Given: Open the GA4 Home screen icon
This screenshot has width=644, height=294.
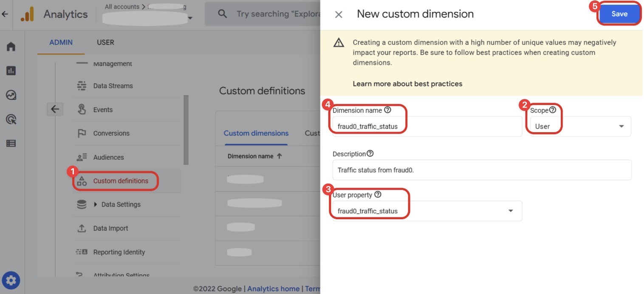Looking at the screenshot, I should coord(11,46).
